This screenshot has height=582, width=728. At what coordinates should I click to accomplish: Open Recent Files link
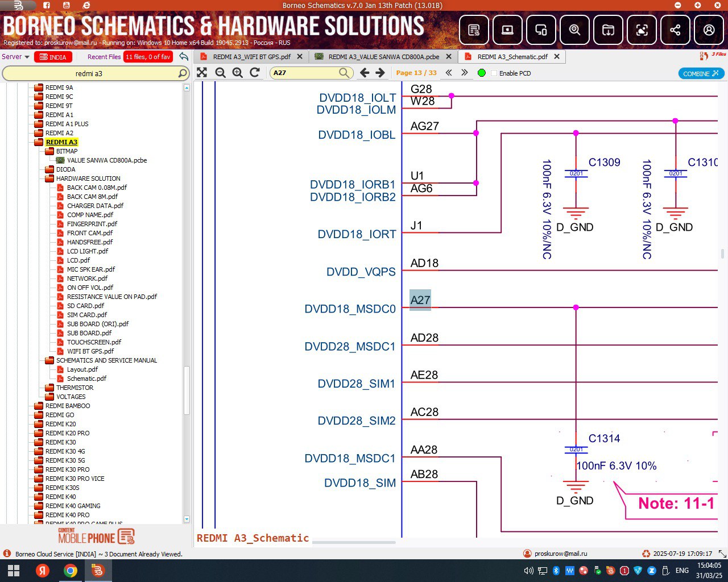(x=104, y=57)
